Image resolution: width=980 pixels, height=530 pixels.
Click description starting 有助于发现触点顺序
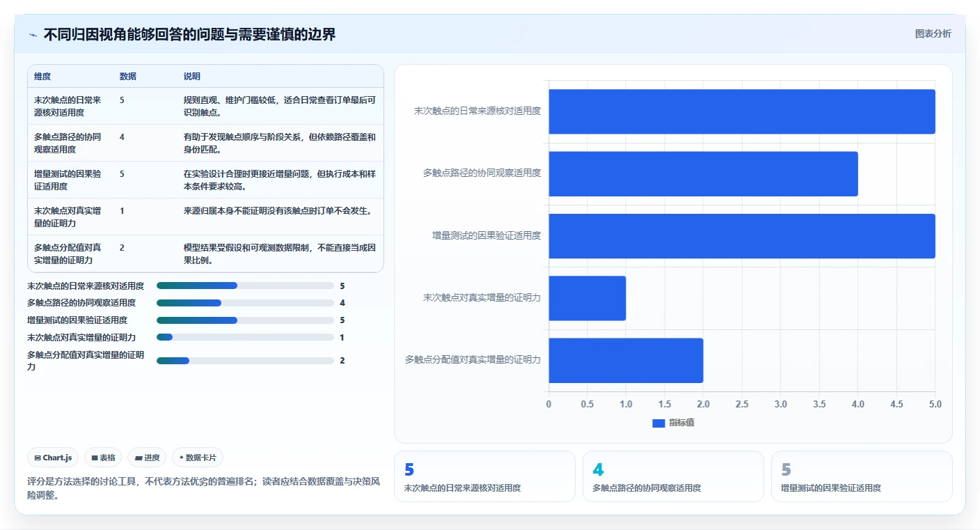point(280,143)
